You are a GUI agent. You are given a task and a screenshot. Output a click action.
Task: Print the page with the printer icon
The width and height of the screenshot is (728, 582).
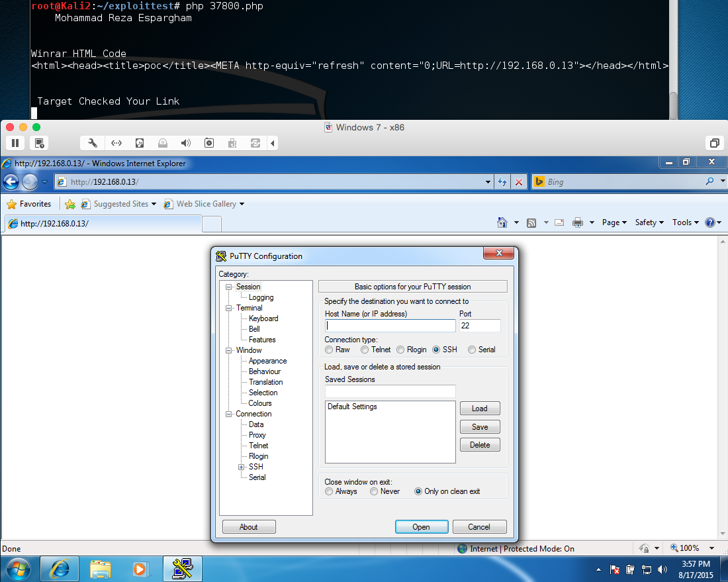tap(578, 222)
